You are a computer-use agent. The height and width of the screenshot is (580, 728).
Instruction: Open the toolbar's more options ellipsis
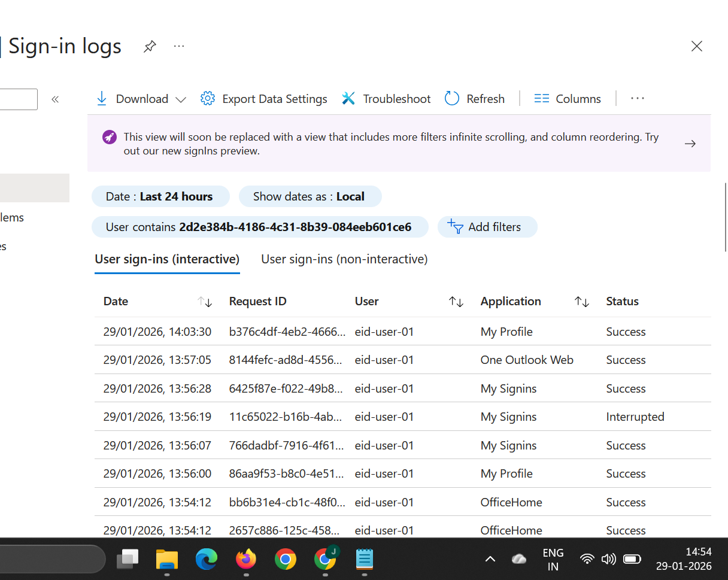pos(638,99)
